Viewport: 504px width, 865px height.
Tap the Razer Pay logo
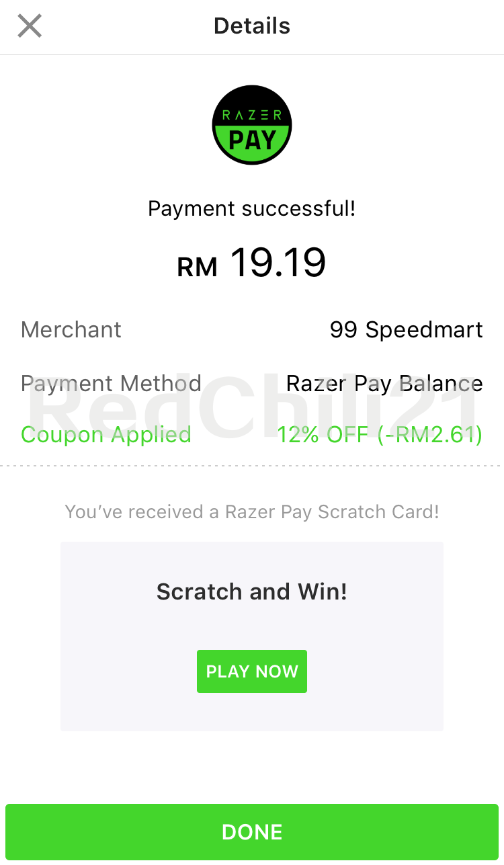click(252, 125)
